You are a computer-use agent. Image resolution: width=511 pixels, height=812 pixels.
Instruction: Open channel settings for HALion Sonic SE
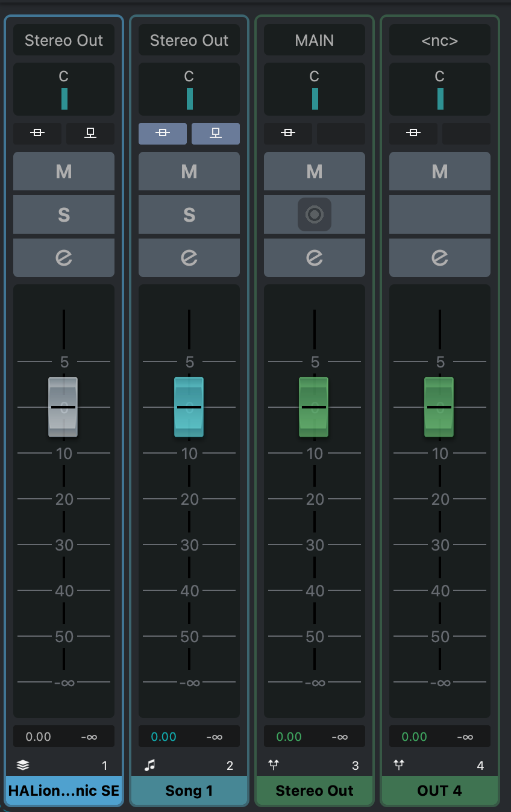(x=64, y=258)
